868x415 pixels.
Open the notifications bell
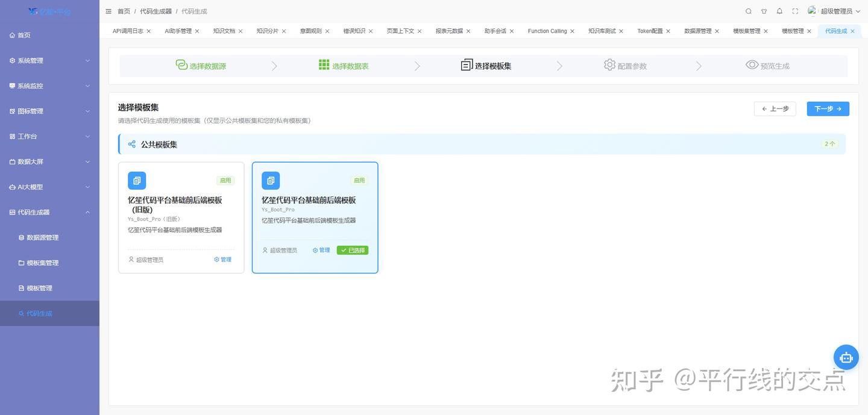point(779,11)
